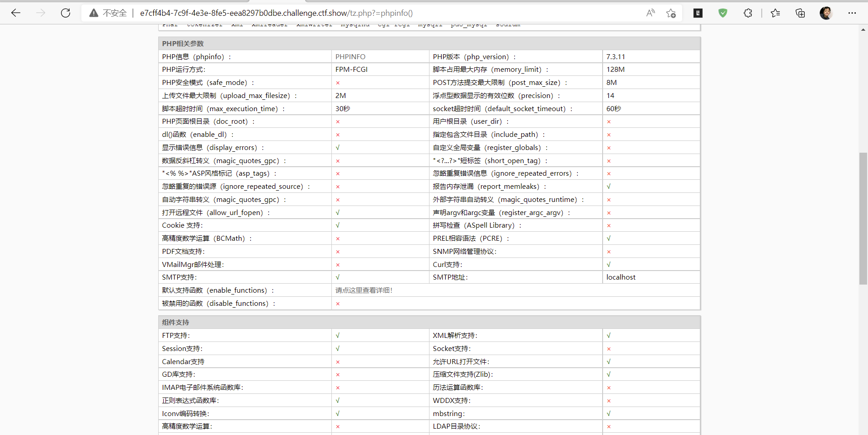Select the SMTP address value localhost
868x435 pixels.
(621, 277)
